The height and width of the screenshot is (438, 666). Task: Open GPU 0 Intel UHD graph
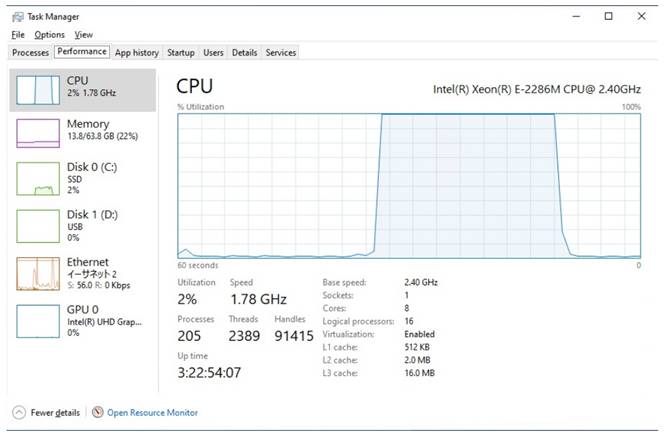coord(38,322)
